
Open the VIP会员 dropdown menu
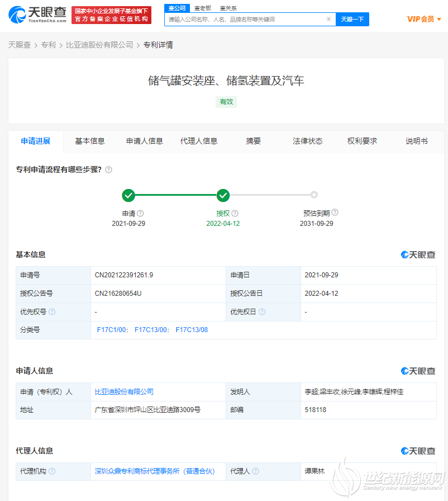tap(424, 19)
